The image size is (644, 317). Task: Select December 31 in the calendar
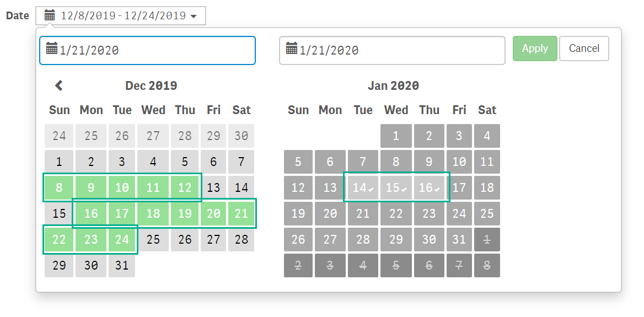122,265
